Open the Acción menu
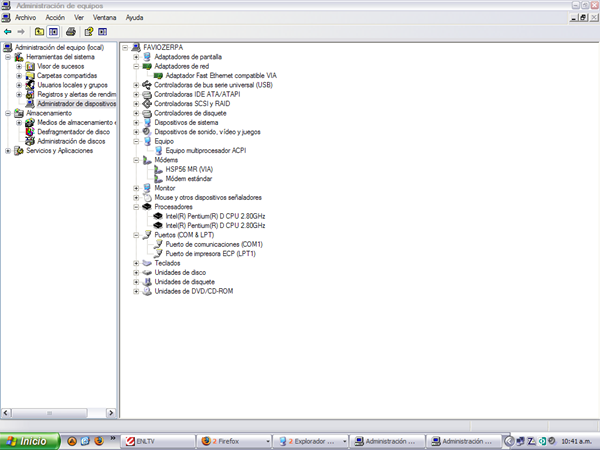The image size is (600, 450). point(55,18)
